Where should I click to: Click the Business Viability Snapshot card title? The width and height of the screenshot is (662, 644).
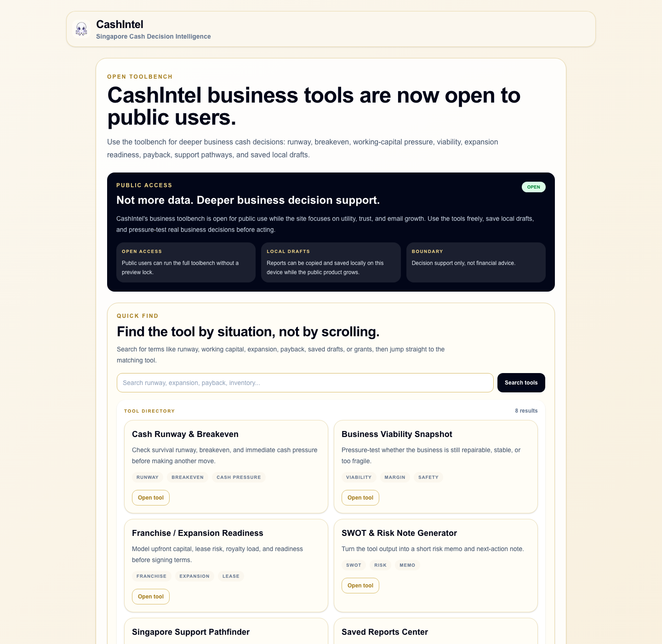(x=397, y=434)
